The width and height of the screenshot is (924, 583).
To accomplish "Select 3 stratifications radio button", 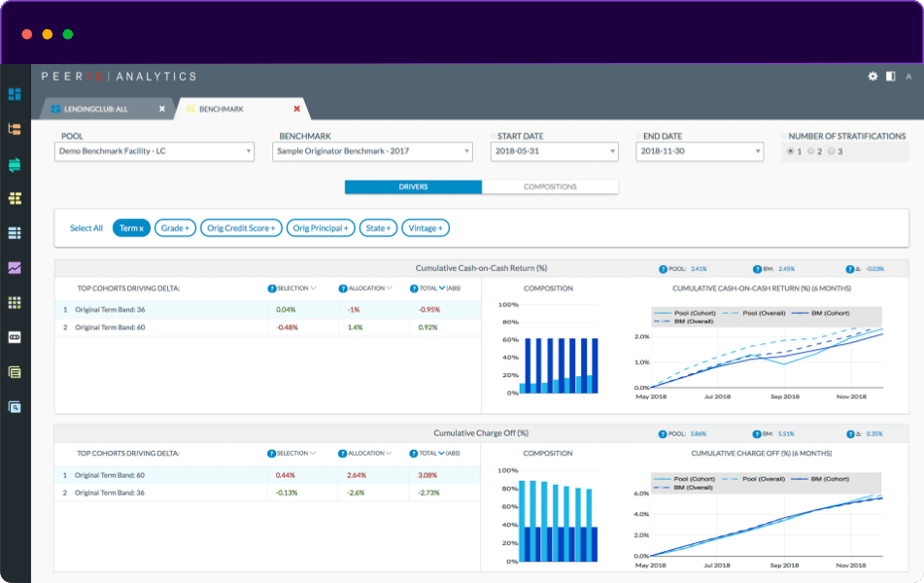I will click(832, 152).
